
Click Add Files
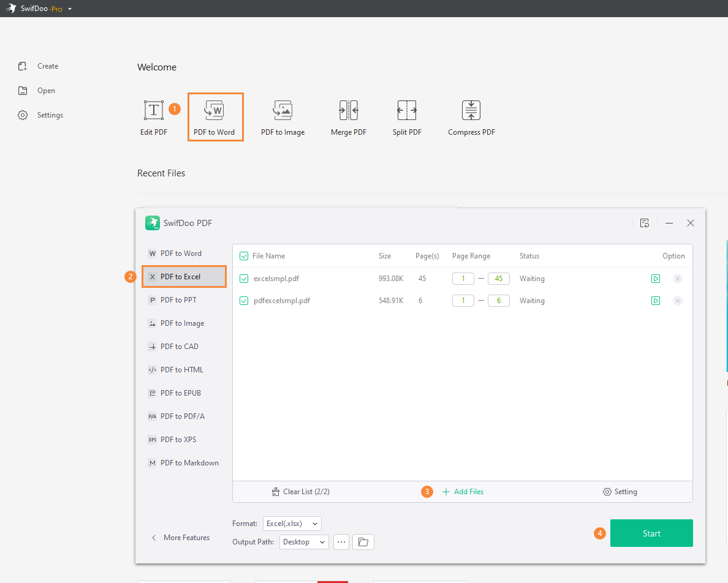coord(463,492)
